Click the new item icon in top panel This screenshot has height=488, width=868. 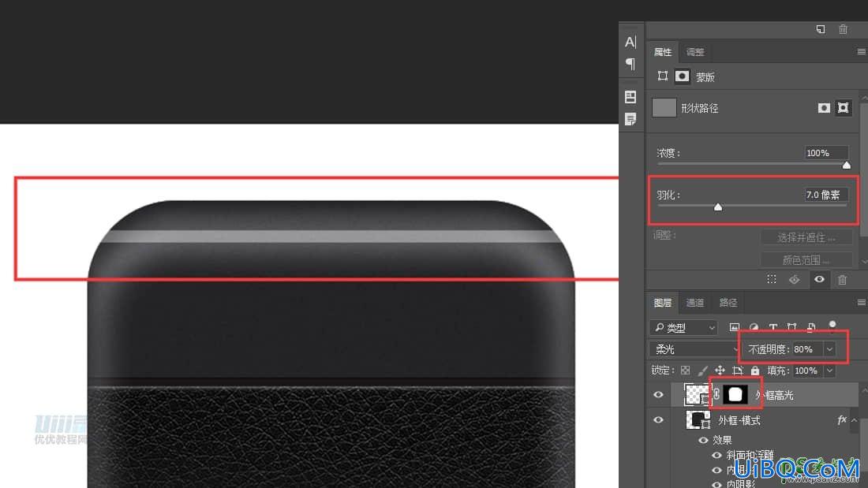tap(821, 29)
